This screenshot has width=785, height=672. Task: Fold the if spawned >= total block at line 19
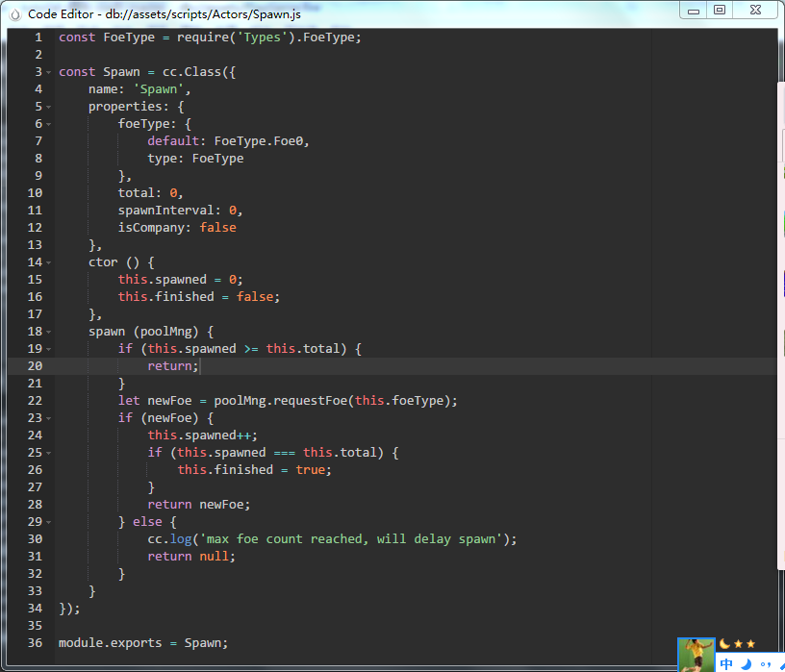point(48,349)
